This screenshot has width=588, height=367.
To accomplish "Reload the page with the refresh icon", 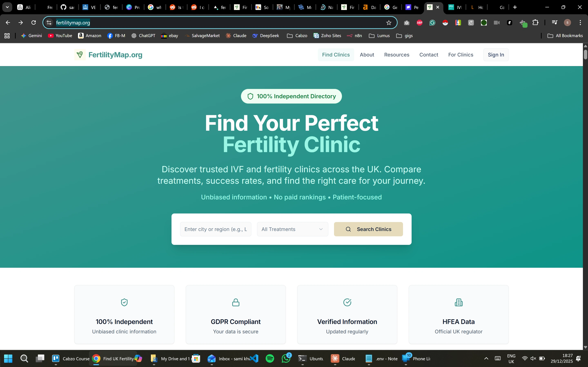I will point(34,23).
